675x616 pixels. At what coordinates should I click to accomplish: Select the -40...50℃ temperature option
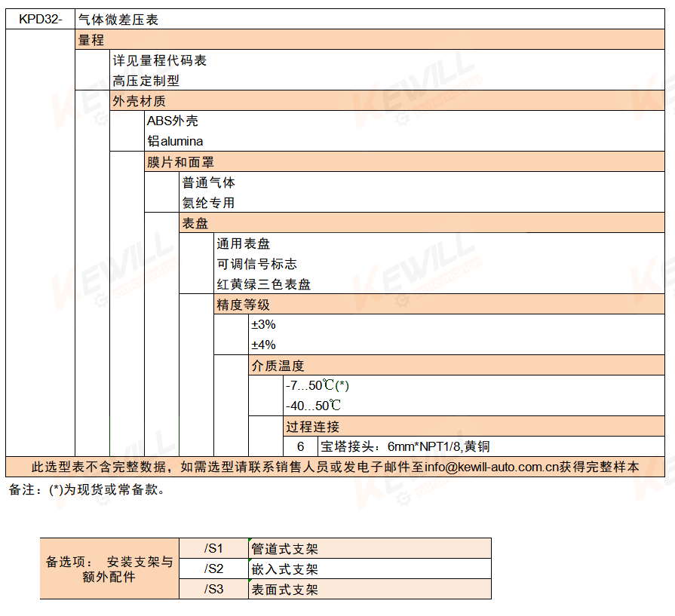474,406
